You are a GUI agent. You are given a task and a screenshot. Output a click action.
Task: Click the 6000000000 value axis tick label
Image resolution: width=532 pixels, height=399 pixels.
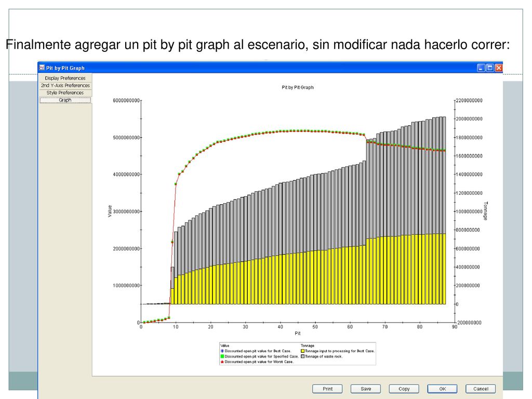(126, 100)
